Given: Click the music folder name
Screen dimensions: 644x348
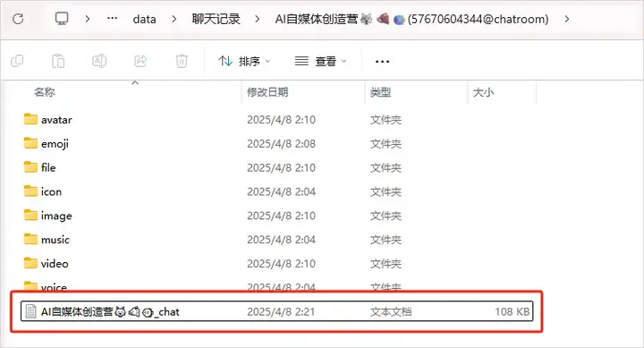Looking at the screenshot, I should click(55, 240).
